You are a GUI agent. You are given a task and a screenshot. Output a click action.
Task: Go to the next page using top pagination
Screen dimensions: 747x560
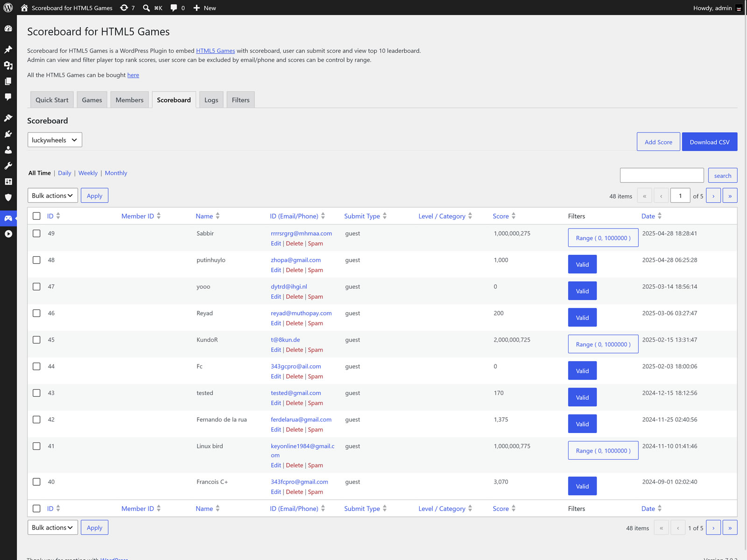pos(713,196)
